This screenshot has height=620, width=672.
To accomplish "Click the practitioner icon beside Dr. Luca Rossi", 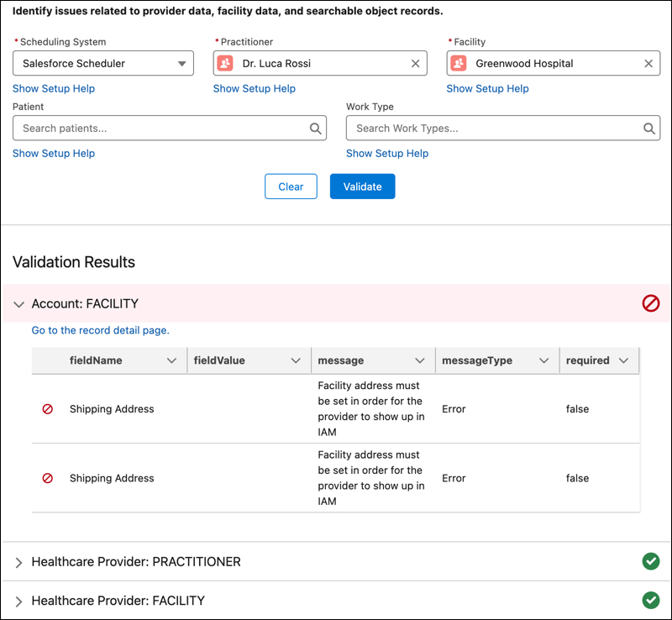I will [x=225, y=64].
